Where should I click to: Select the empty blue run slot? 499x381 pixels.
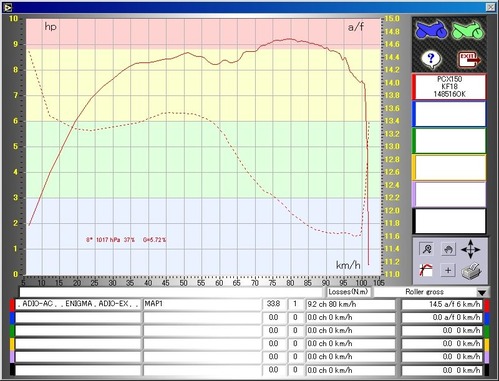pyautogui.click(x=449, y=114)
